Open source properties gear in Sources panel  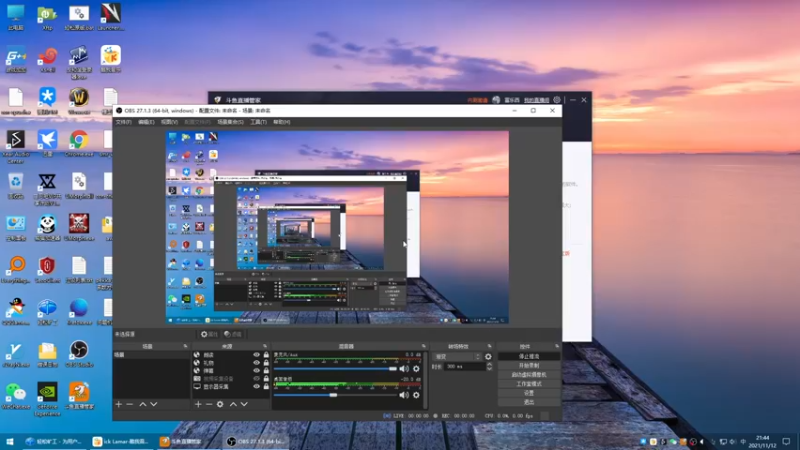[220, 404]
